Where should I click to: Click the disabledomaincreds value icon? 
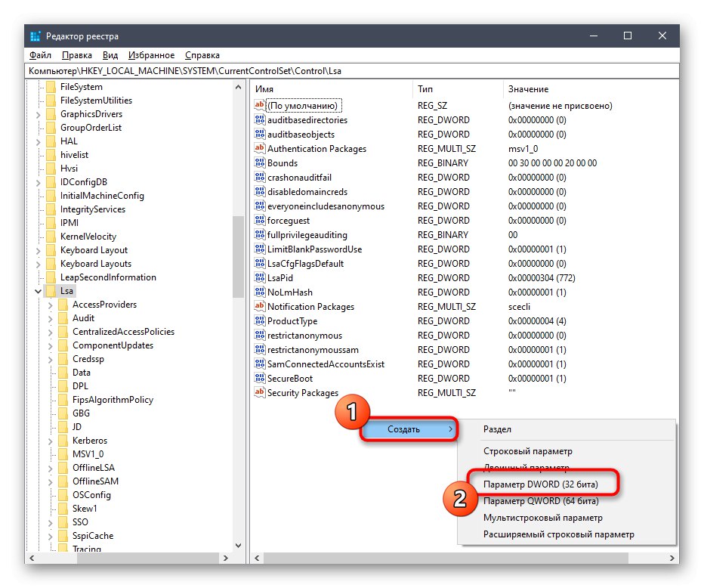pyautogui.click(x=260, y=191)
